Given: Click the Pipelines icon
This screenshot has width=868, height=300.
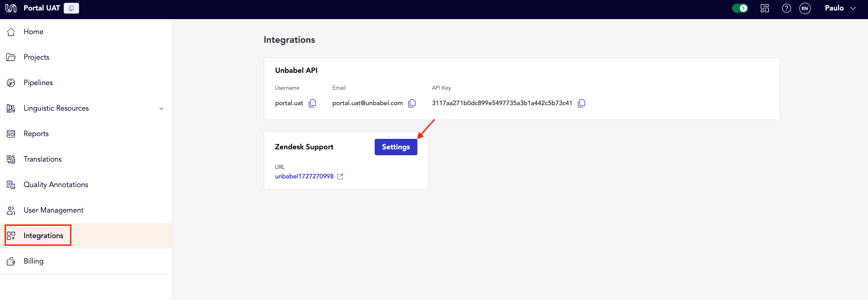Looking at the screenshot, I should pyautogui.click(x=11, y=83).
